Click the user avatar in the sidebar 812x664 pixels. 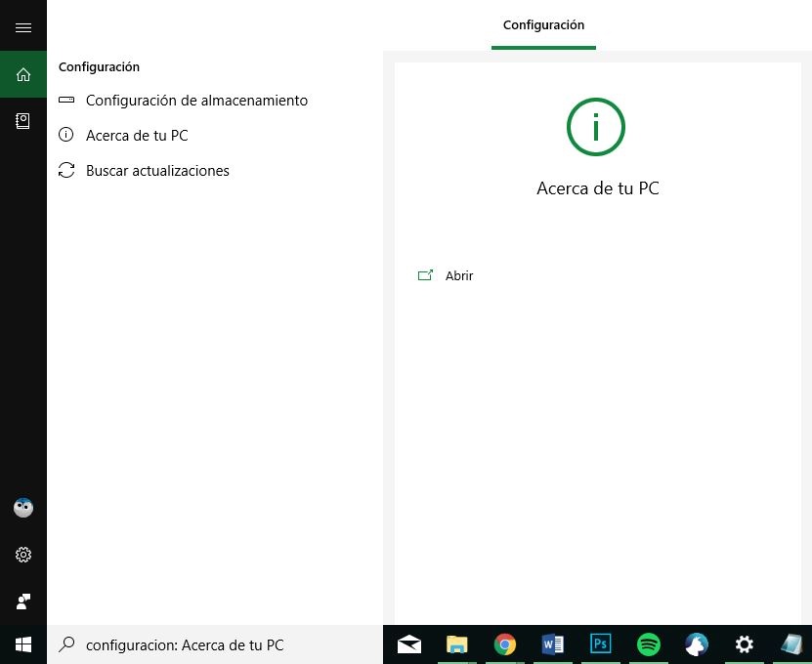[23, 508]
